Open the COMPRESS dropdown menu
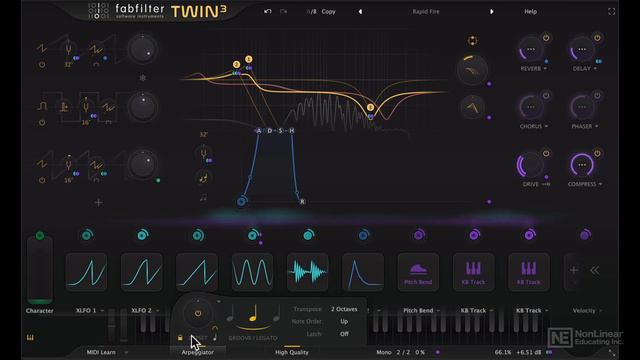 (x=585, y=184)
